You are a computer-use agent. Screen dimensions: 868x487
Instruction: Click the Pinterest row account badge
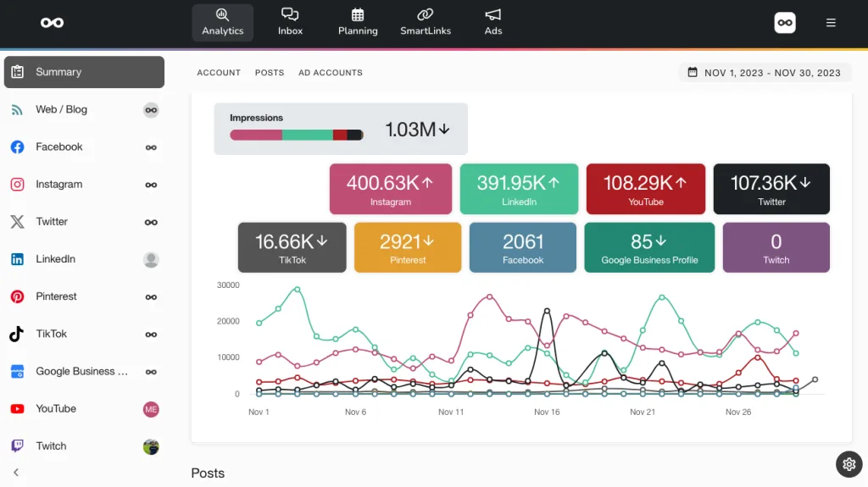point(151,297)
